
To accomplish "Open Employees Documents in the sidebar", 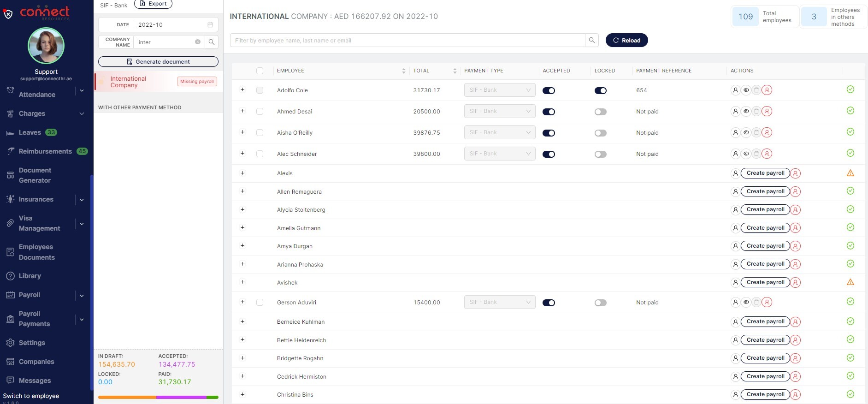I will [x=37, y=252].
